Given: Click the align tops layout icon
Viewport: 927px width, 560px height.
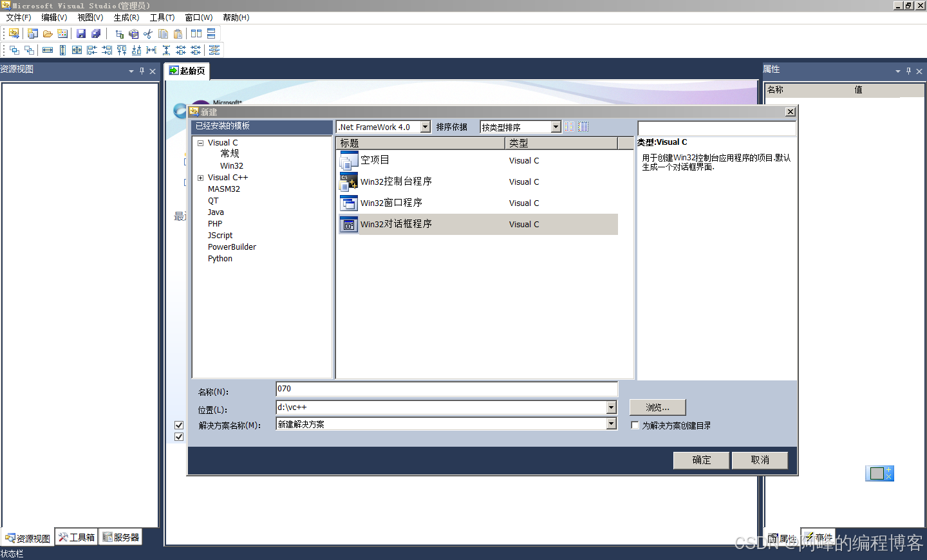Looking at the screenshot, I should tap(122, 50).
